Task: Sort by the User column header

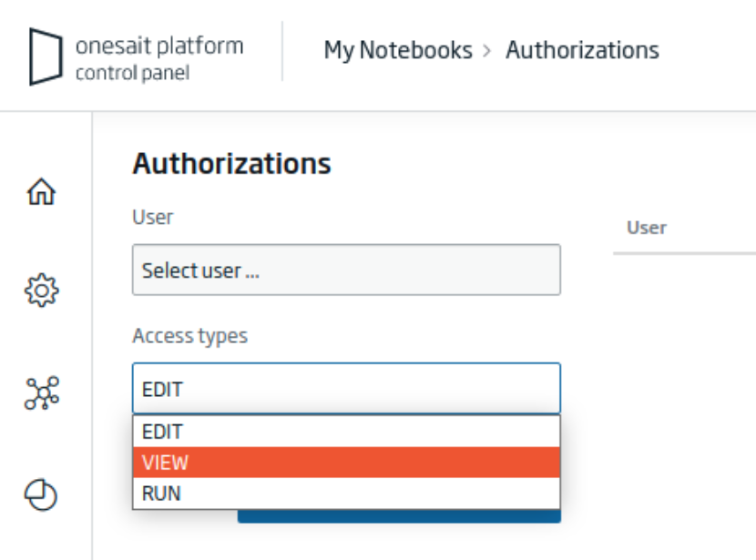Action: pyautogui.click(x=646, y=228)
